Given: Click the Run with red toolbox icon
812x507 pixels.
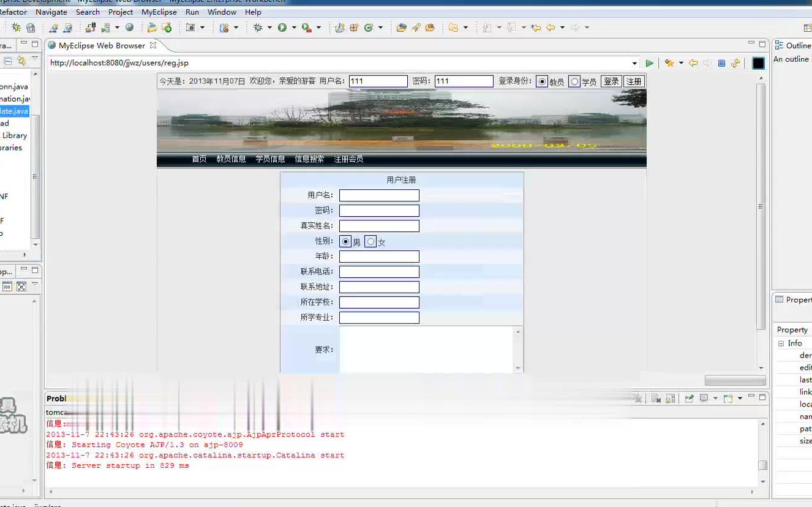Looking at the screenshot, I should pyautogui.click(x=307, y=28).
